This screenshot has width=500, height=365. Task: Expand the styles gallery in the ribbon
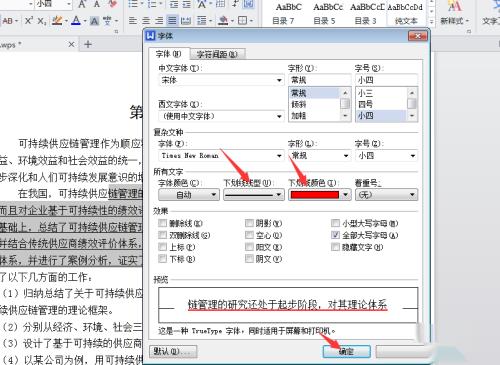(431, 22)
